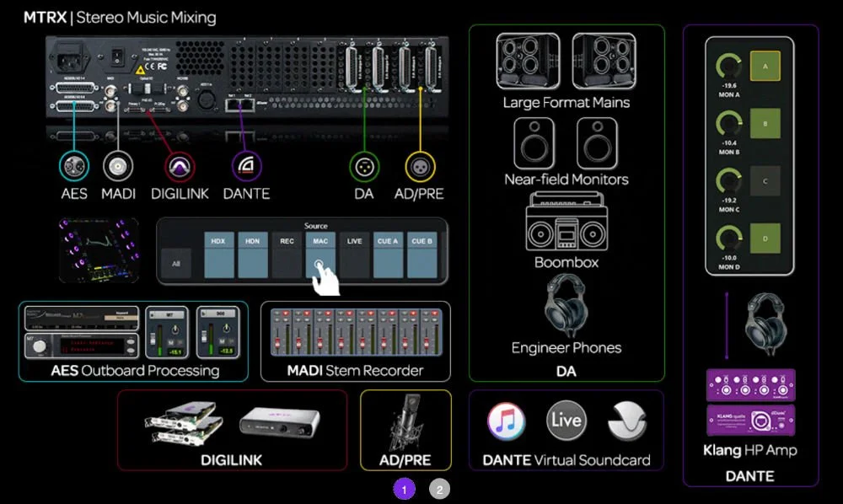Click the DANTE Virtual Soundcard label

tap(566, 460)
